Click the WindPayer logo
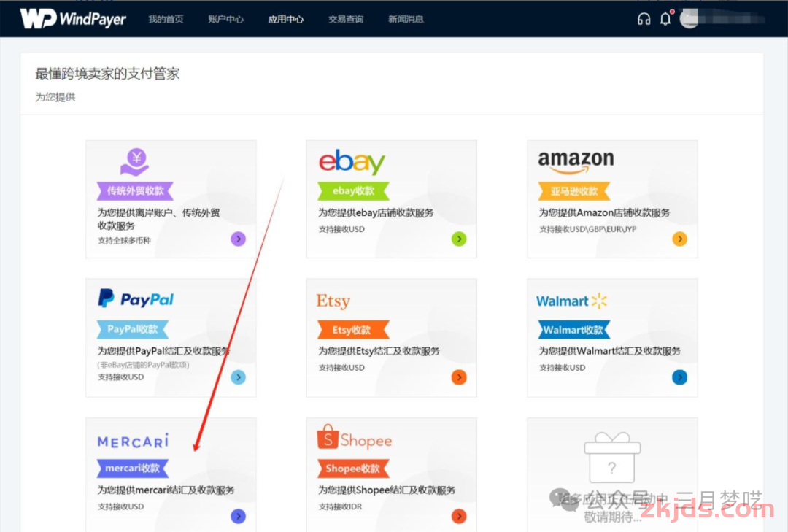788x532 pixels. point(74,18)
